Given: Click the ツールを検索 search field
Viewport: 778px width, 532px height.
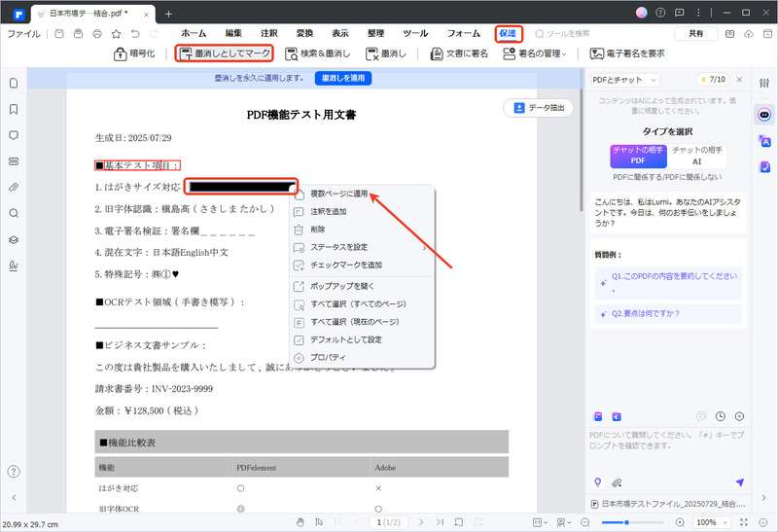Looking at the screenshot, I should pos(562,33).
